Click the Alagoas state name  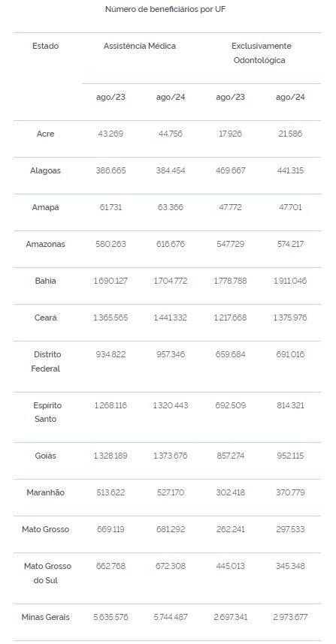[46, 170]
